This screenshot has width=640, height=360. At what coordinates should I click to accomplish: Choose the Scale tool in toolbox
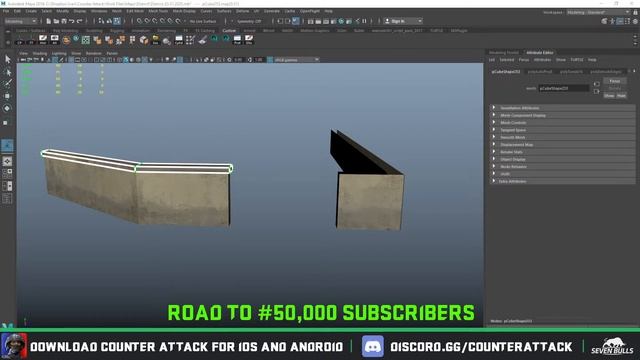(6, 122)
